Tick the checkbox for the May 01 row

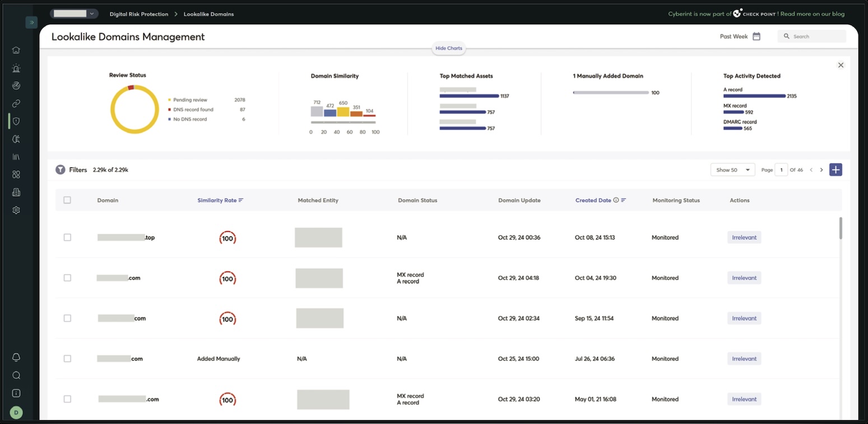67,399
